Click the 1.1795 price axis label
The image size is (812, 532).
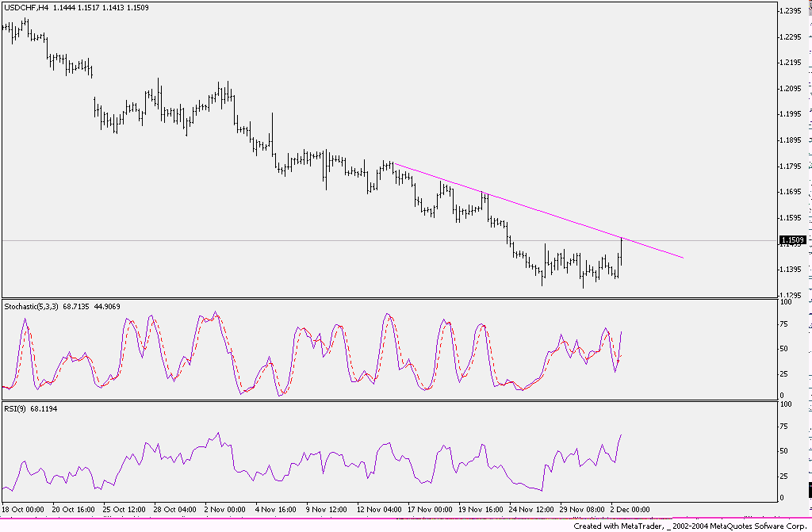click(791, 166)
